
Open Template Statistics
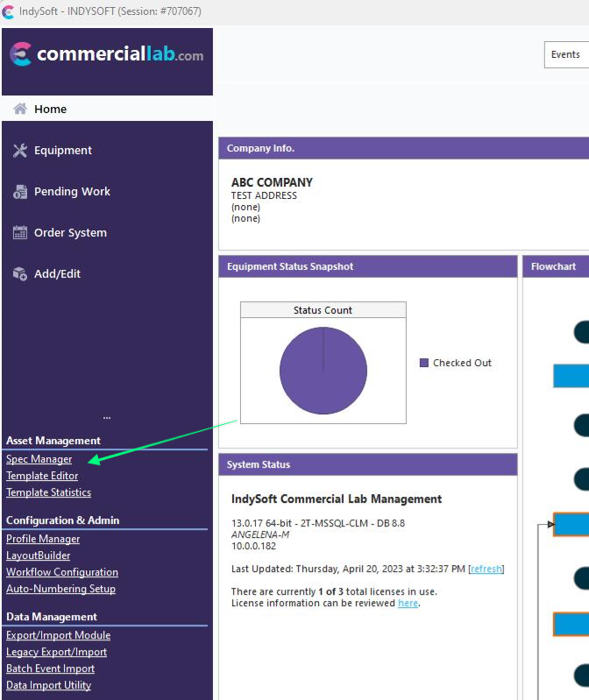[x=48, y=492]
